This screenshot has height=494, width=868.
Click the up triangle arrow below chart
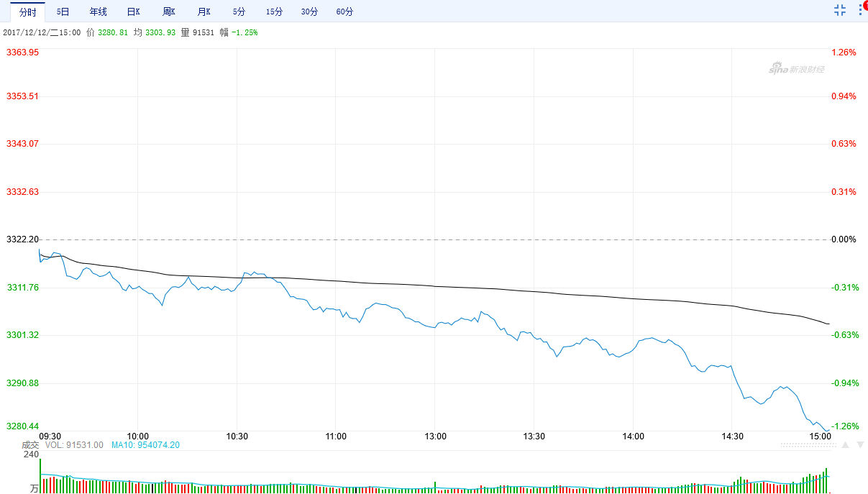846,446
